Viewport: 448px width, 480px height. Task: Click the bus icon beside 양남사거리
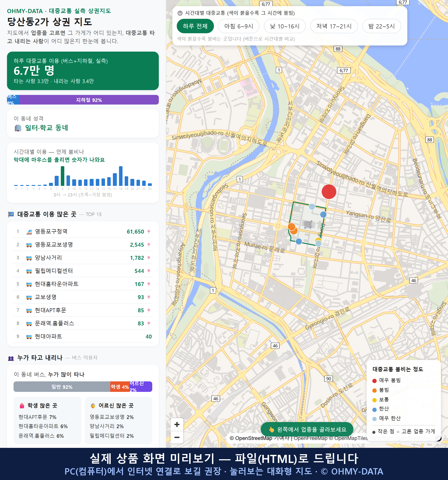(29, 258)
